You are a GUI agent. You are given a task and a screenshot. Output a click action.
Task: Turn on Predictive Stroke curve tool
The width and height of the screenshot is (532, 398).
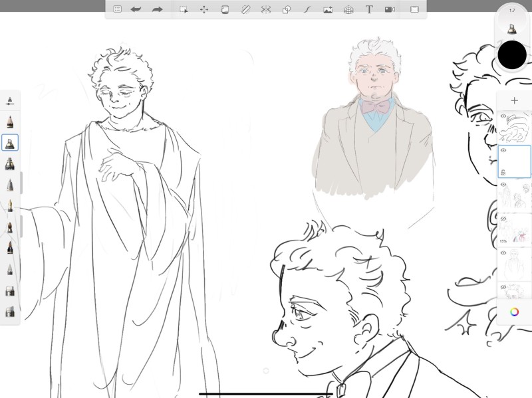[307, 9]
